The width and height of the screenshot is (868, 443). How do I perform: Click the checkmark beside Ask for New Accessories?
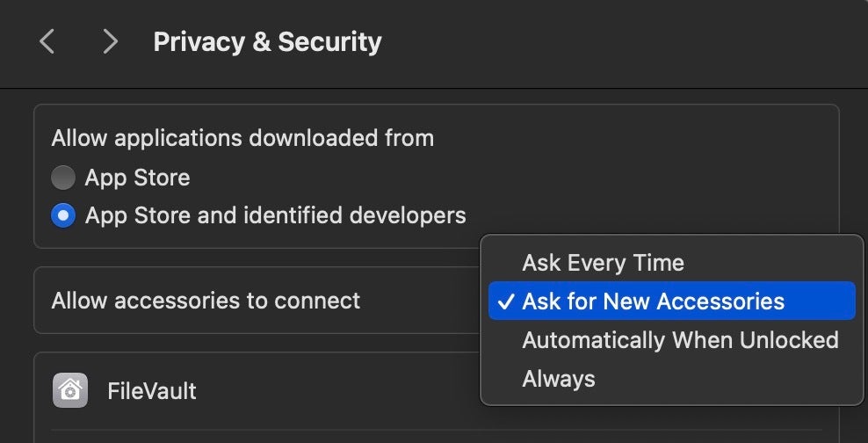tap(505, 301)
